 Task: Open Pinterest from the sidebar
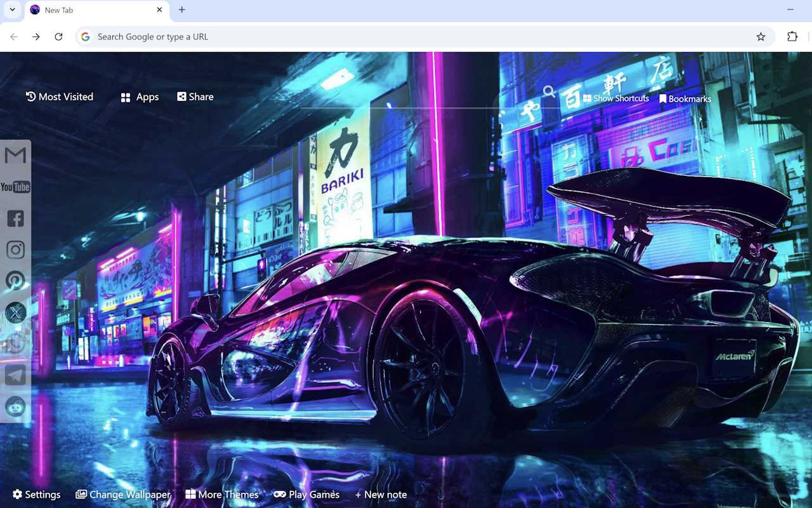point(15,281)
